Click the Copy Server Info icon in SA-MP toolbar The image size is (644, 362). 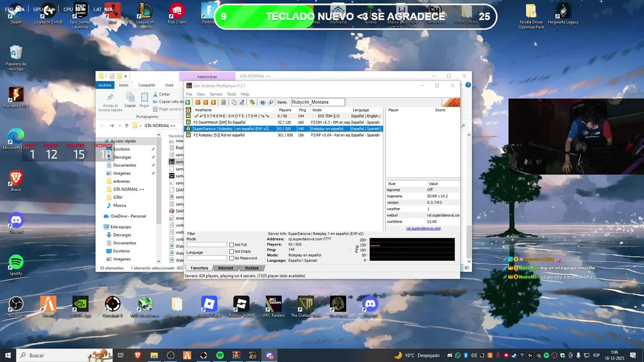(234, 102)
